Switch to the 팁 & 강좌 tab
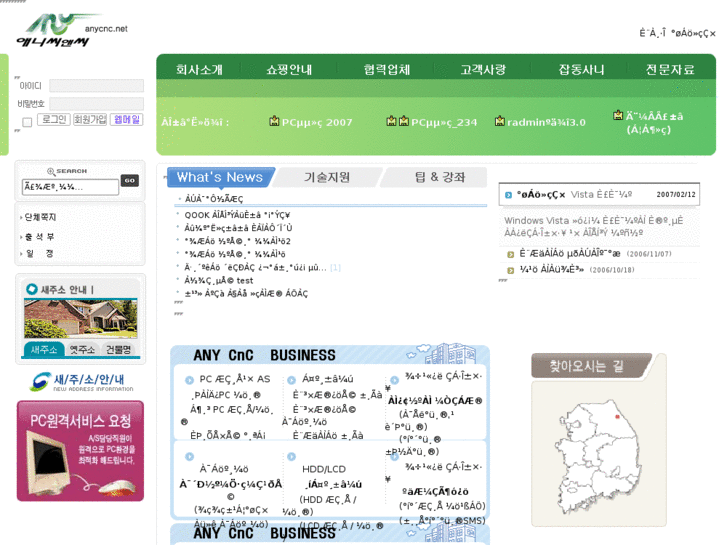 pyautogui.click(x=440, y=177)
